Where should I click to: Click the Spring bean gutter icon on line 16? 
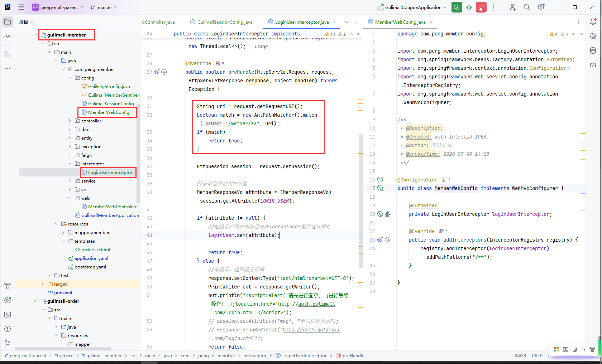[380, 180]
